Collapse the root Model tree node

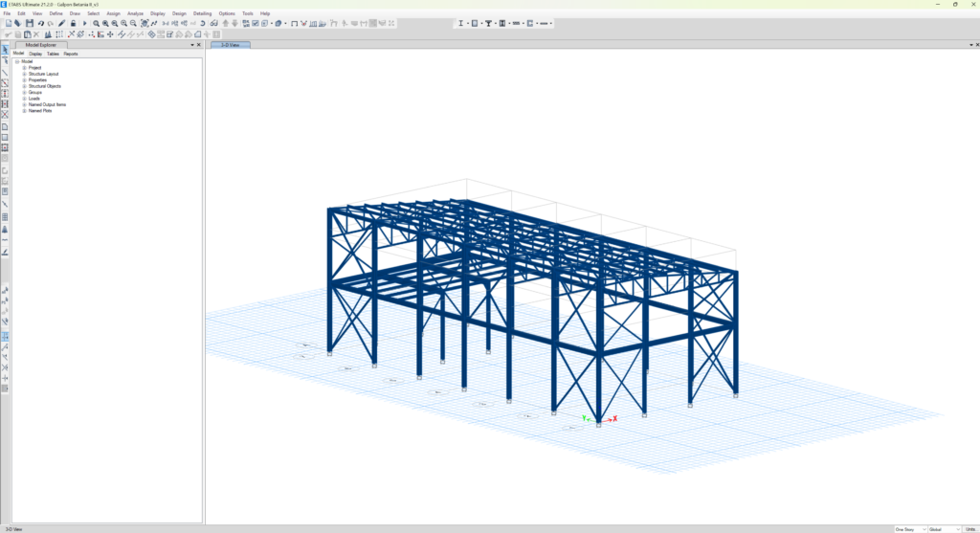(17, 61)
